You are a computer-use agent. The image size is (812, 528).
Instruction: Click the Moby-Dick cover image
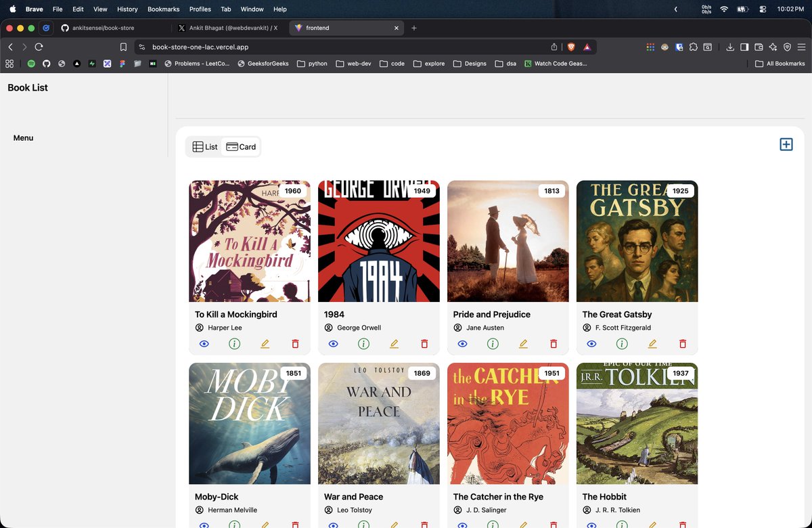[250, 424]
